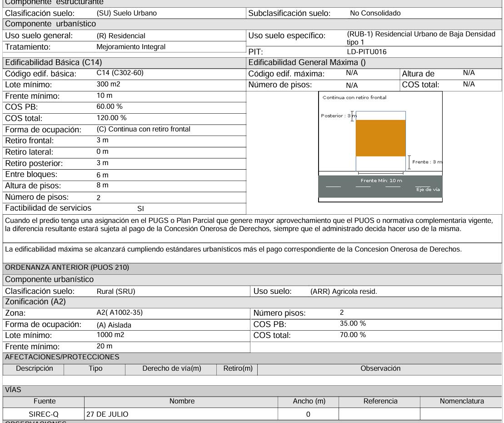The width and height of the screenshot is (504, 423).
Task: Click the "Edificabilidad General Máxima ()" heading
Action: pos(307,62)
